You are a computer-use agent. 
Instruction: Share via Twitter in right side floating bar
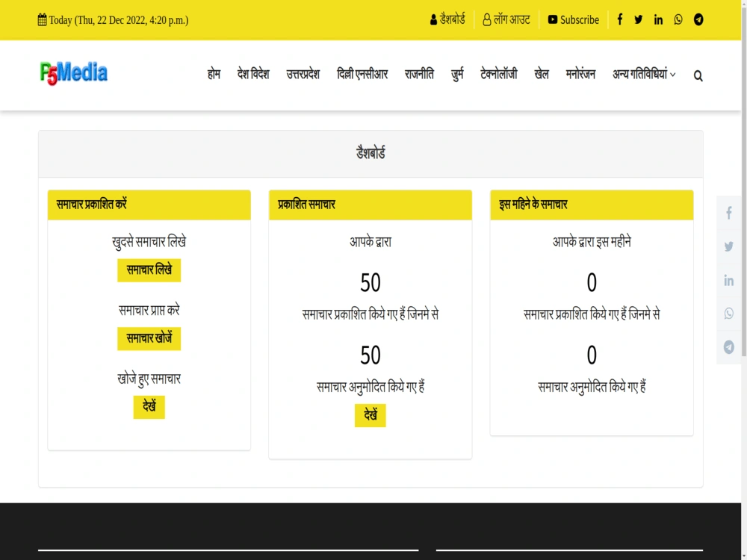coord(728,246)
